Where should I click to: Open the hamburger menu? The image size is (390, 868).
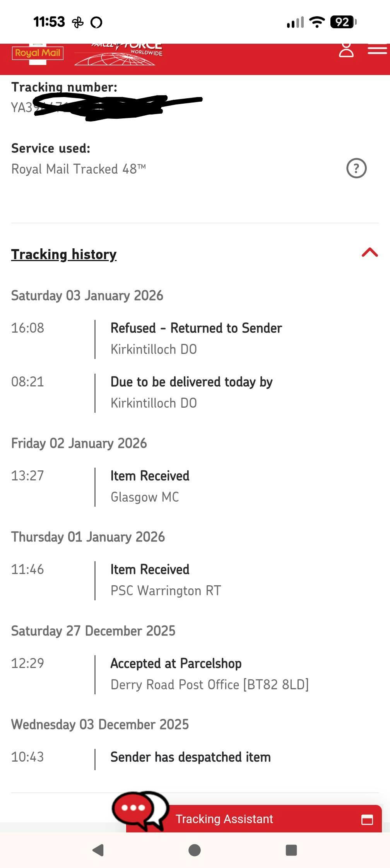[377, 50]
